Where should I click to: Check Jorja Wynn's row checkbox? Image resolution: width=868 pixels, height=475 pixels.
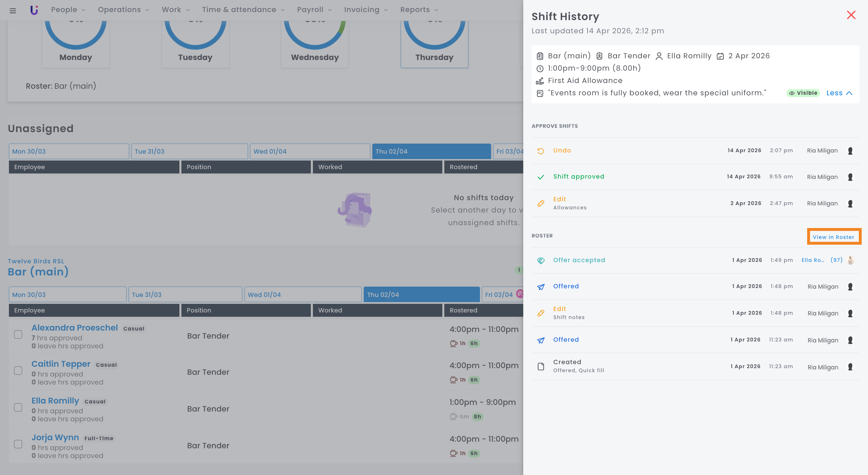(x=18, y=444)
